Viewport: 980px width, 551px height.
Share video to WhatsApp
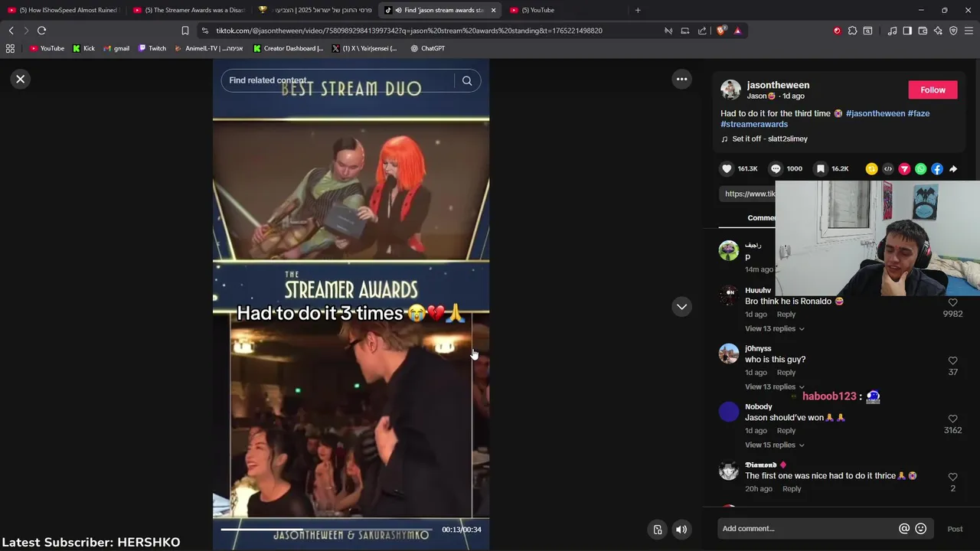(920, 169)
